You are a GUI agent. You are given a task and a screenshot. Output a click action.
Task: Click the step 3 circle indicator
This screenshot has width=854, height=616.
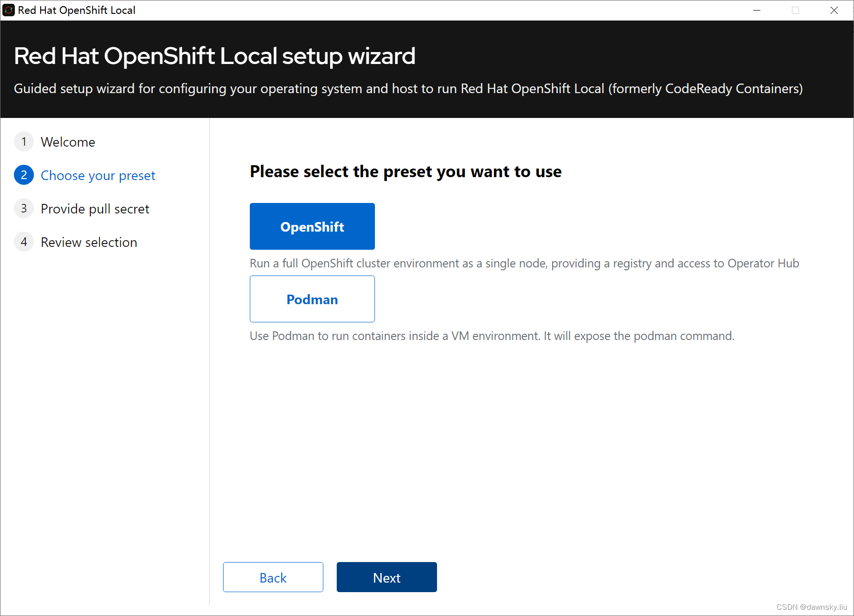[24, 208]
